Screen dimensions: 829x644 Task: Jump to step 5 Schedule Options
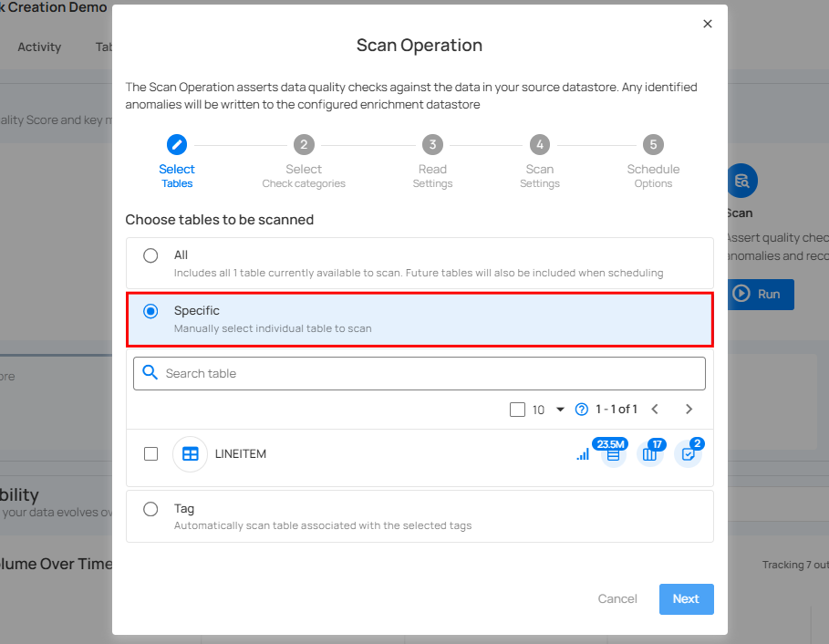pos(653,144)
